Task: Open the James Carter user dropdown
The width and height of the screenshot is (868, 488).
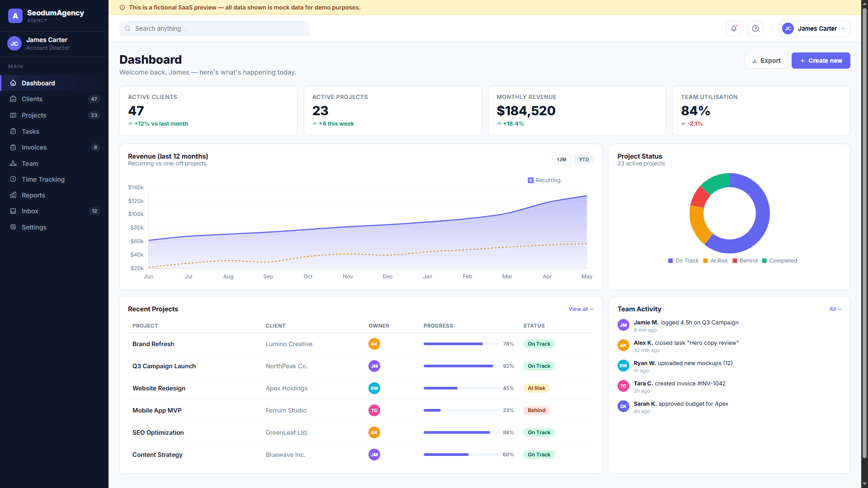Action: (815, 28)
